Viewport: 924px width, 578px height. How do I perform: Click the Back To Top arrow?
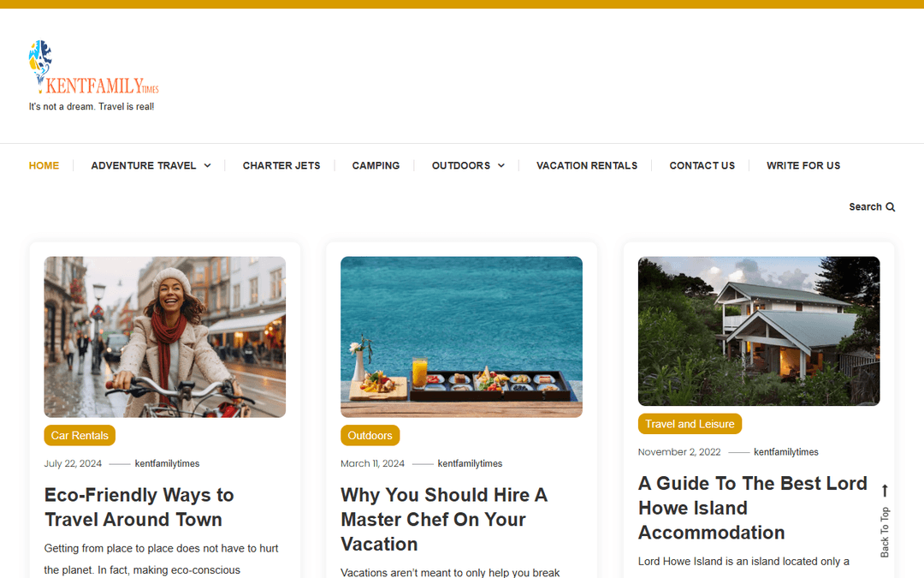tap(885, 491)
